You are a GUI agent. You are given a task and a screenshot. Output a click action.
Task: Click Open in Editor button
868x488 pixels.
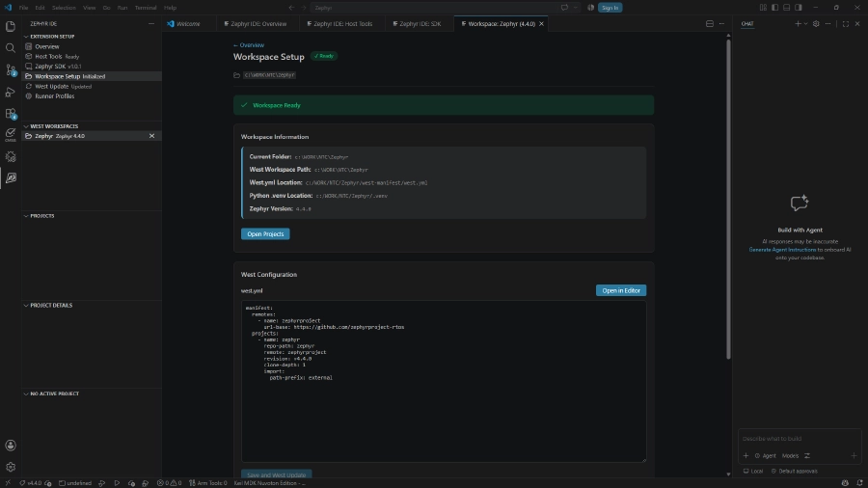pyautogui.click(x=620, y=290)
